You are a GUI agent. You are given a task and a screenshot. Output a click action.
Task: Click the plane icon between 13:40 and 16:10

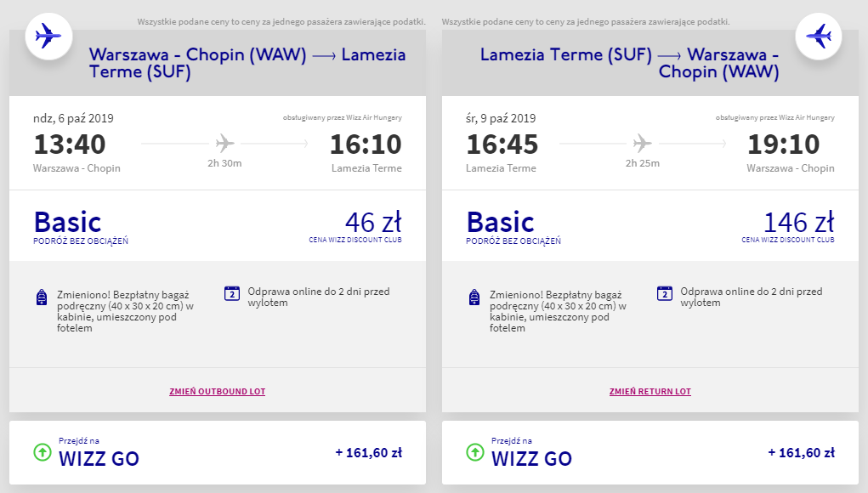[224, 143]
